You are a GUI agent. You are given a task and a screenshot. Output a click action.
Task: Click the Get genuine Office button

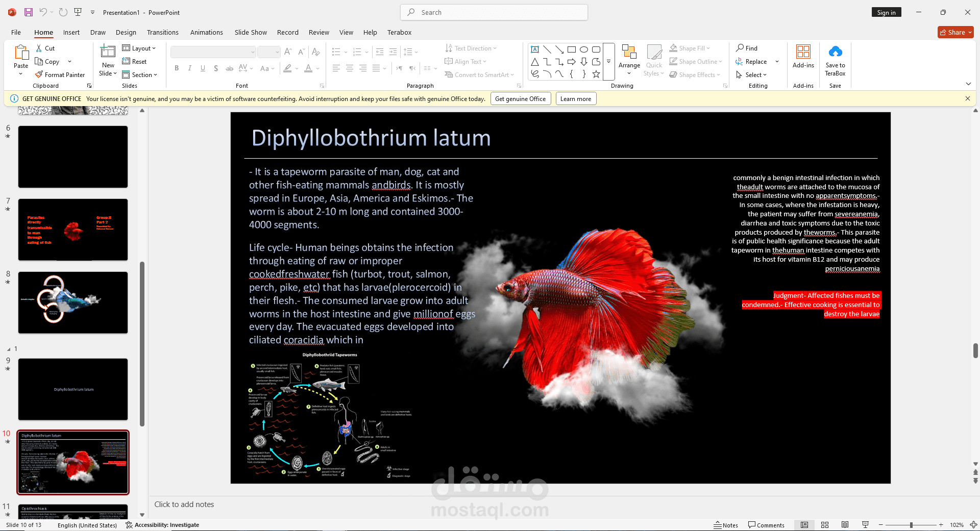coord(520,99)
